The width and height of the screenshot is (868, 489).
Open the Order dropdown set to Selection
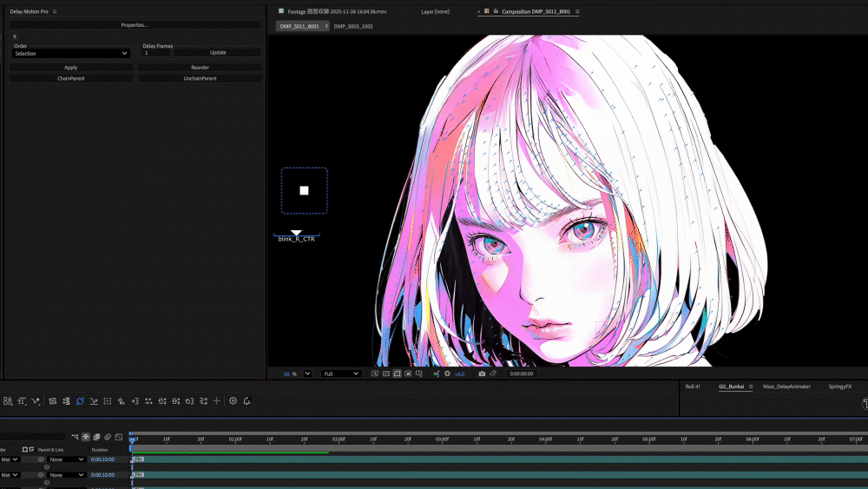71,53
